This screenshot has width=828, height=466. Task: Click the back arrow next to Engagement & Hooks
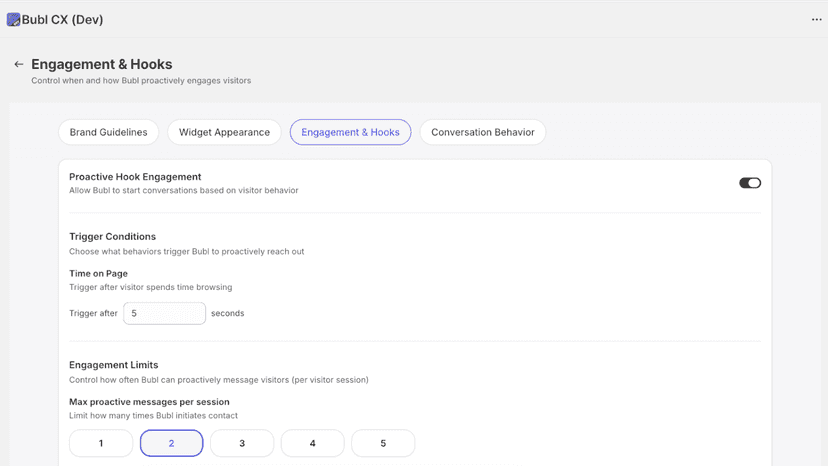coord(18,64)
